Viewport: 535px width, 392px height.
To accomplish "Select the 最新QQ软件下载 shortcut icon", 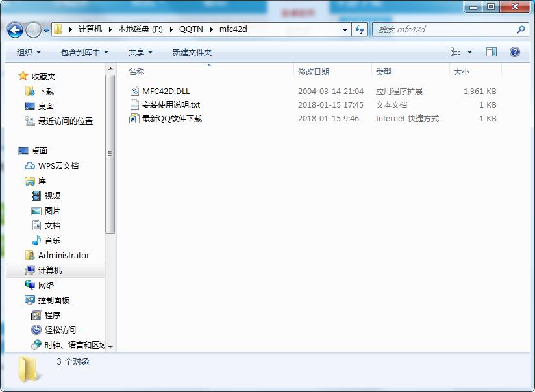I will (x=134, y=118).
